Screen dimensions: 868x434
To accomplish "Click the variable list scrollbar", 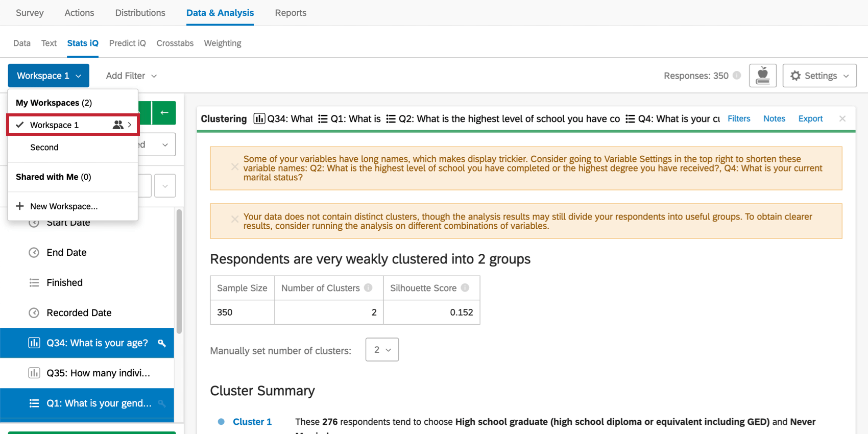I will point(179,272).
